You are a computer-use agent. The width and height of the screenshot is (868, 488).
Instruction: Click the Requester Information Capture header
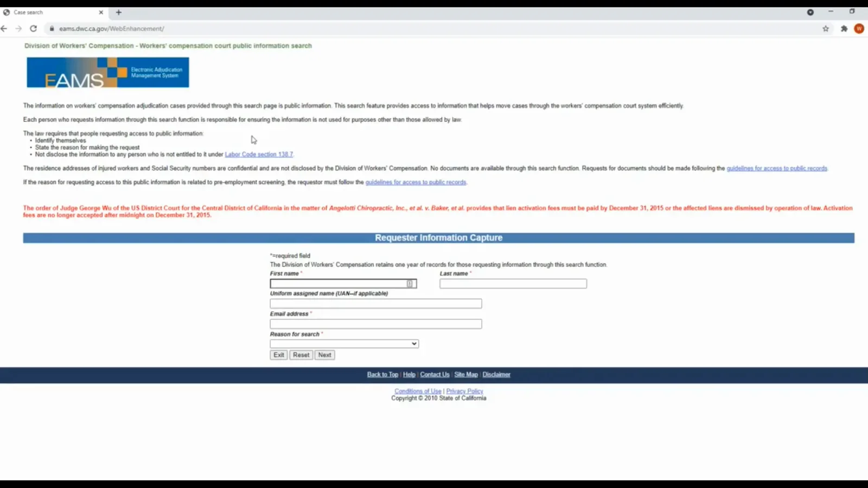439,238
